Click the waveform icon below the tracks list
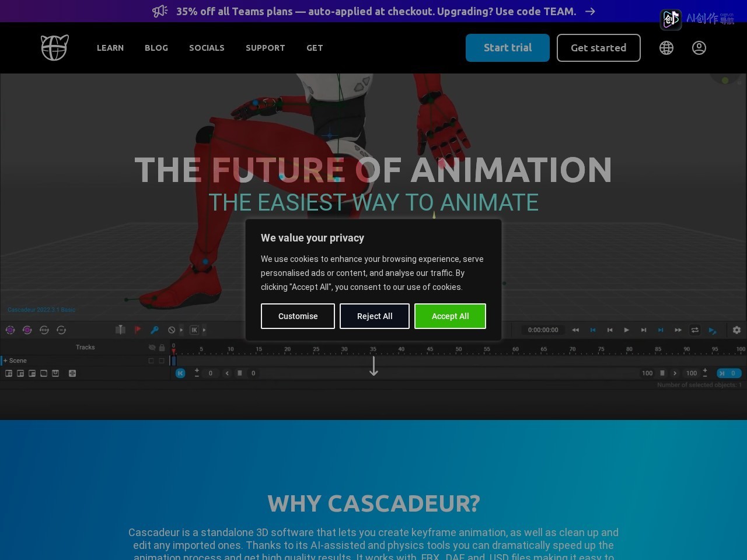The width and height of the screenshot is (747, 560). click(x=72, y=373)
